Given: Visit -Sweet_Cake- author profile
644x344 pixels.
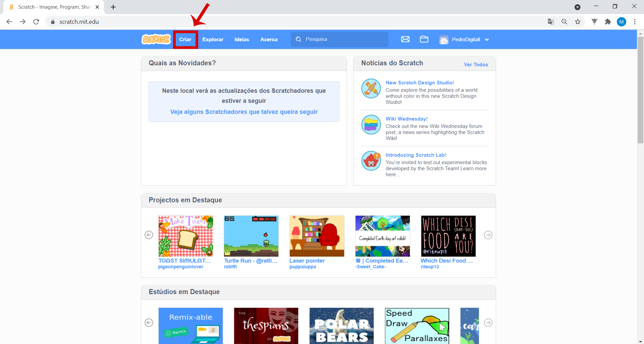Looking at the screenshot, I should point(370,267).
